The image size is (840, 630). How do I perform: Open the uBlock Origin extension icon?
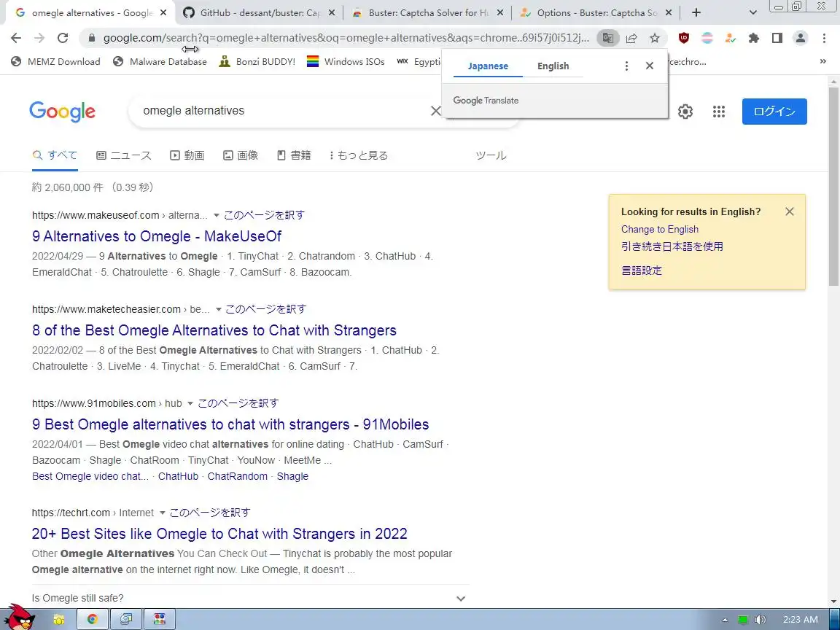click(x=683, y=37)
